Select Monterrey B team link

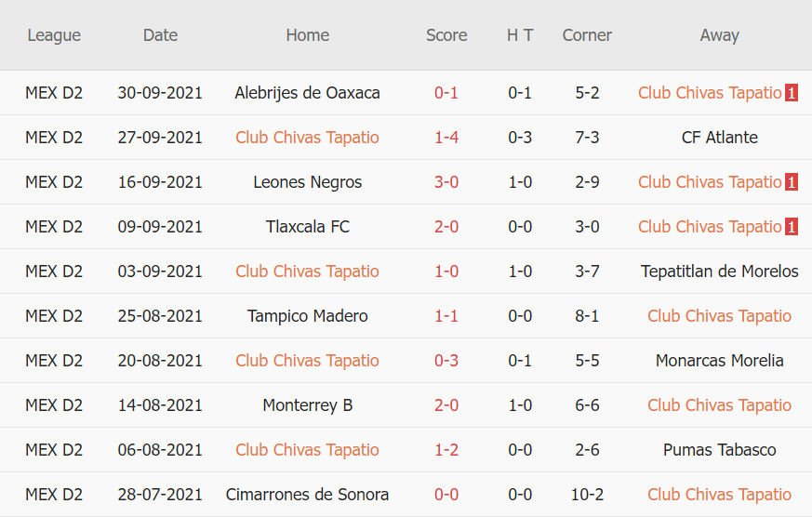(307, 405)
